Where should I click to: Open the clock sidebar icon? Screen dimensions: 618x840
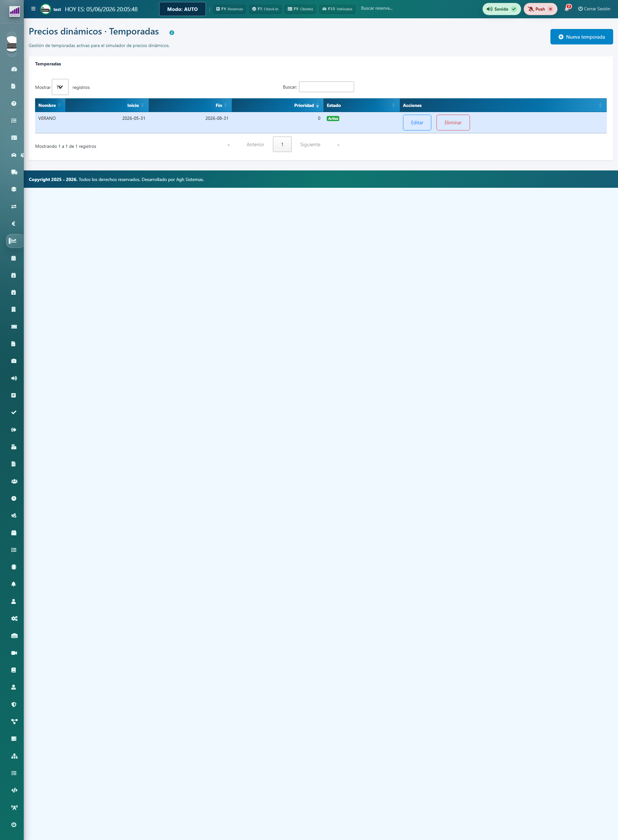tap(14, 498)
